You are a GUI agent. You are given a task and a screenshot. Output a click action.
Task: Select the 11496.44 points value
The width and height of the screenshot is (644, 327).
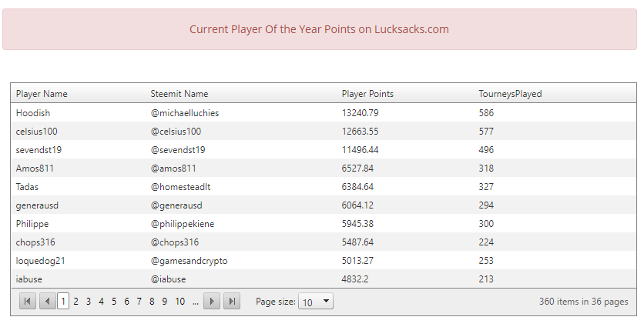(x=361, y=150)
